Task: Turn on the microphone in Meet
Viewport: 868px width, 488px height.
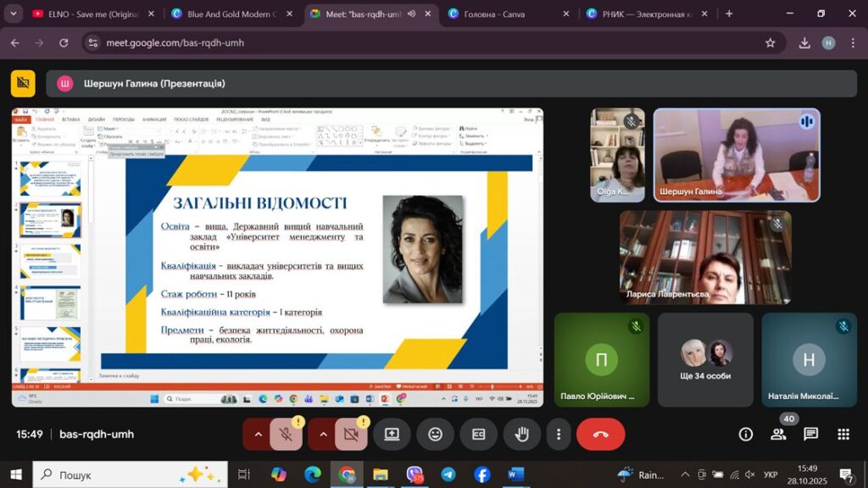Action: (x=286, y=435)
